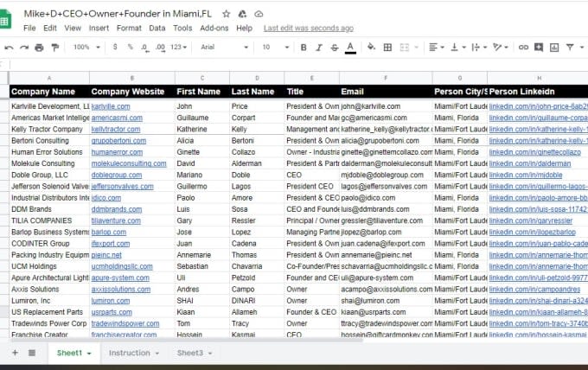Viewport: 588px width, 370px height.
Task: Select the 'Guillaume' first name cell
Action: 202,118
